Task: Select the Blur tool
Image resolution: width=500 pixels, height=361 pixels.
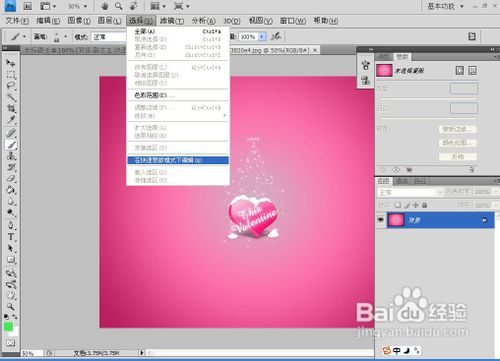Action: (11, 201)
